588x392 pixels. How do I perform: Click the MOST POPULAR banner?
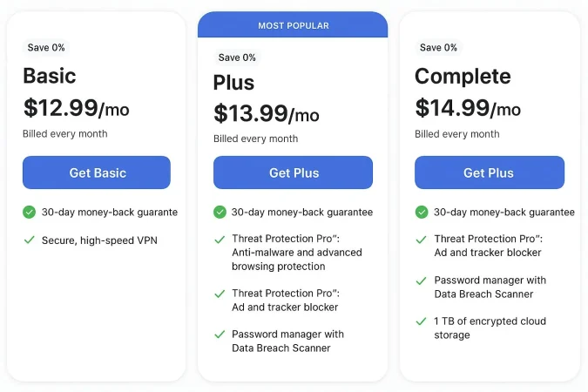293,25
